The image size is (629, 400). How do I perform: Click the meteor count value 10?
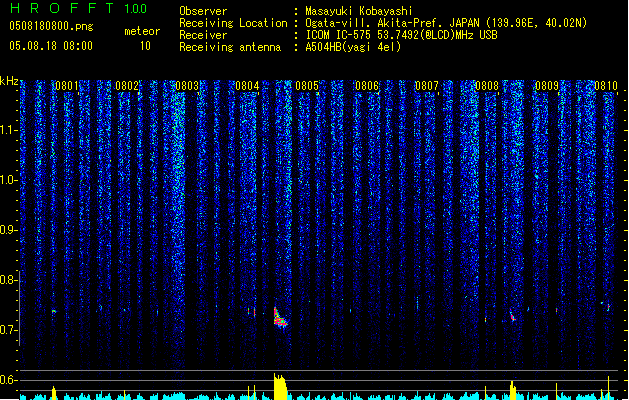[x=145, y=46]
